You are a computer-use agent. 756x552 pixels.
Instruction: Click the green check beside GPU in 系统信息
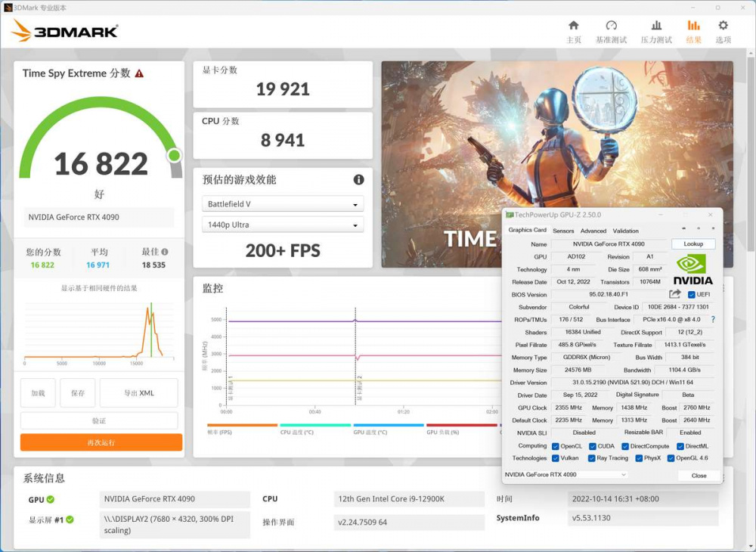coord(51,500)
